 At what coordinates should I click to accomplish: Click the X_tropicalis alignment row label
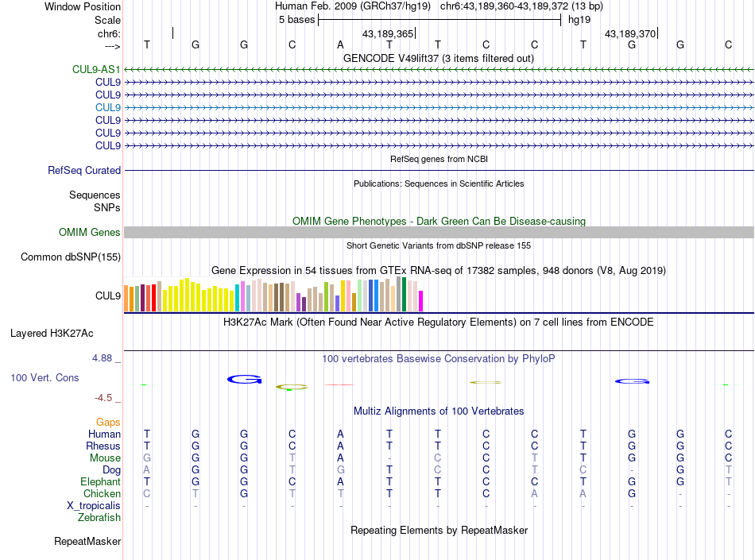click(x=94, y=506)
